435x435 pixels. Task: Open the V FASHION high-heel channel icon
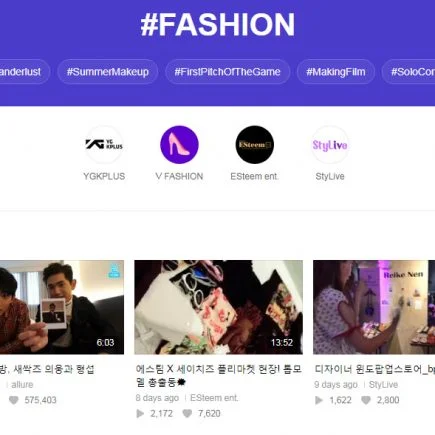[179, 145]
